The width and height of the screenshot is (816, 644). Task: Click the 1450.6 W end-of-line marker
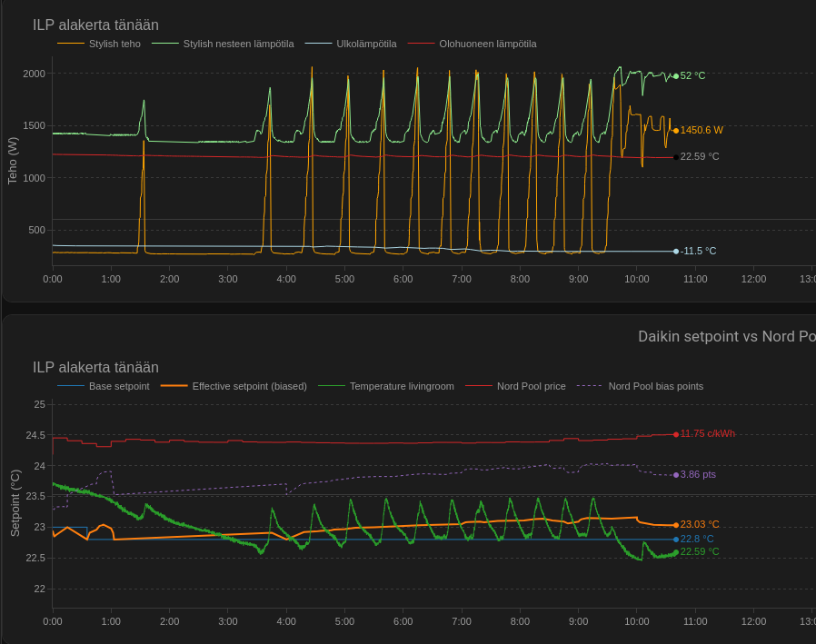[676, 130]
